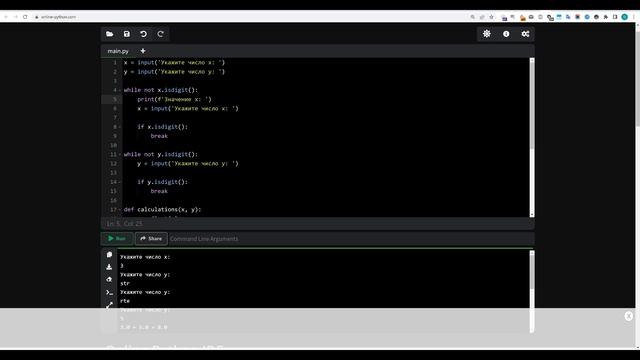Viewport: 640px width, 360px height.
Task: Save the file with the floppy icon
Action: pos(127,34)
